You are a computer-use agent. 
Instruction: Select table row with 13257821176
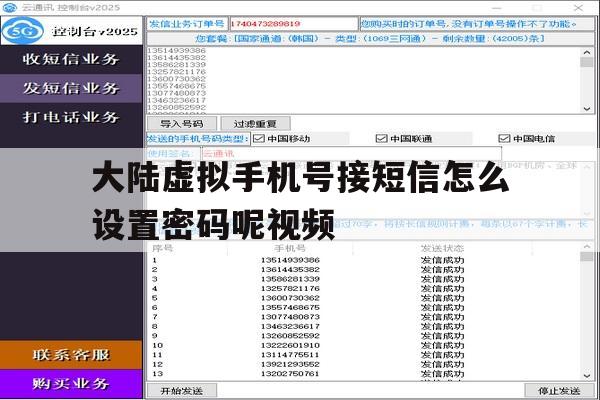coord(364,289)
